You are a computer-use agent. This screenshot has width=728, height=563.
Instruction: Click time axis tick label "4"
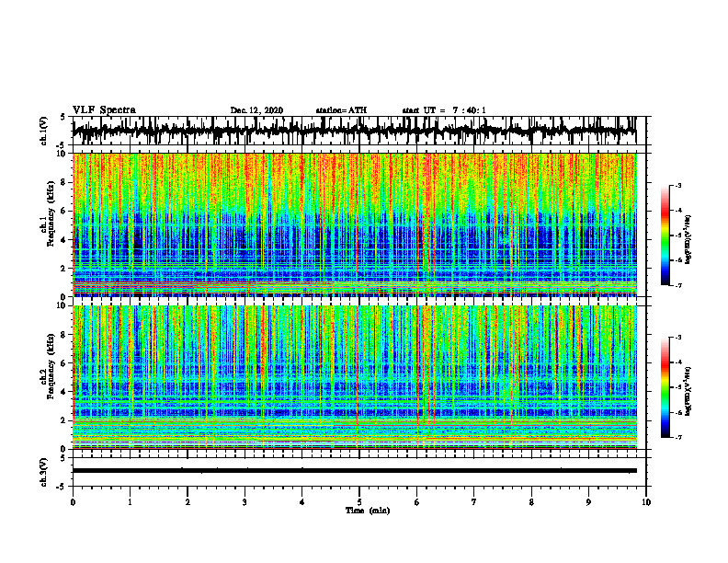301,502
